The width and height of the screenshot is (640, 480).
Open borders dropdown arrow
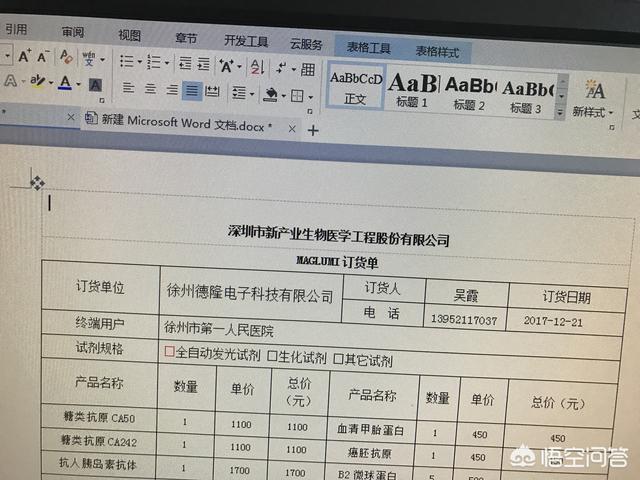[311, 98]
